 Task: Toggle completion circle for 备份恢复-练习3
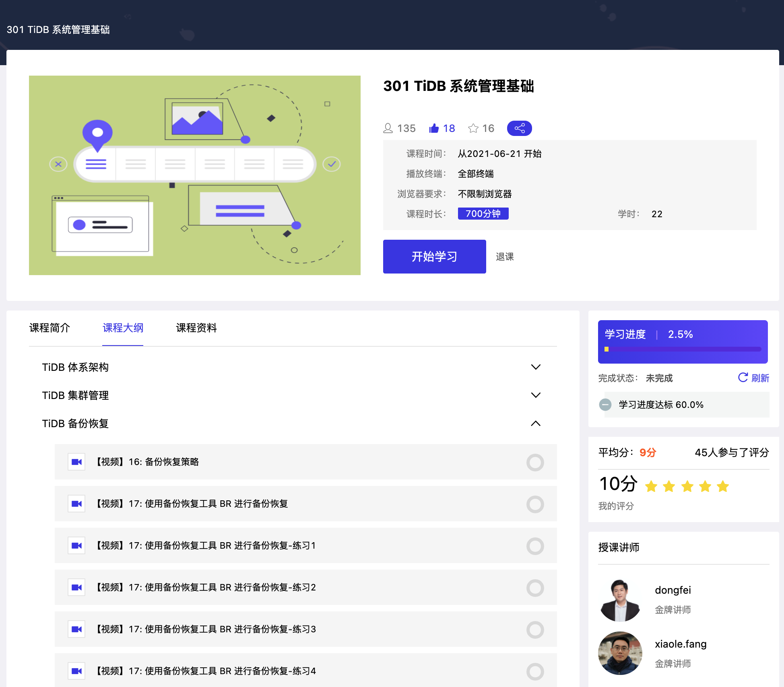click(x=535, y=629)
